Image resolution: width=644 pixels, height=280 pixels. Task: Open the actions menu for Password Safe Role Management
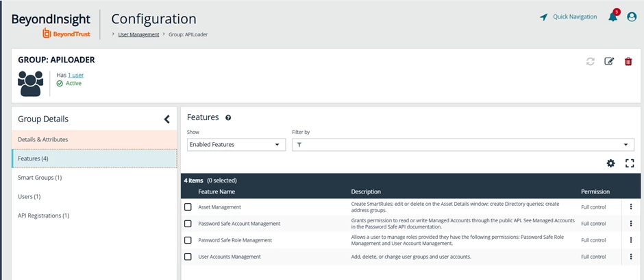click(631, 240)
